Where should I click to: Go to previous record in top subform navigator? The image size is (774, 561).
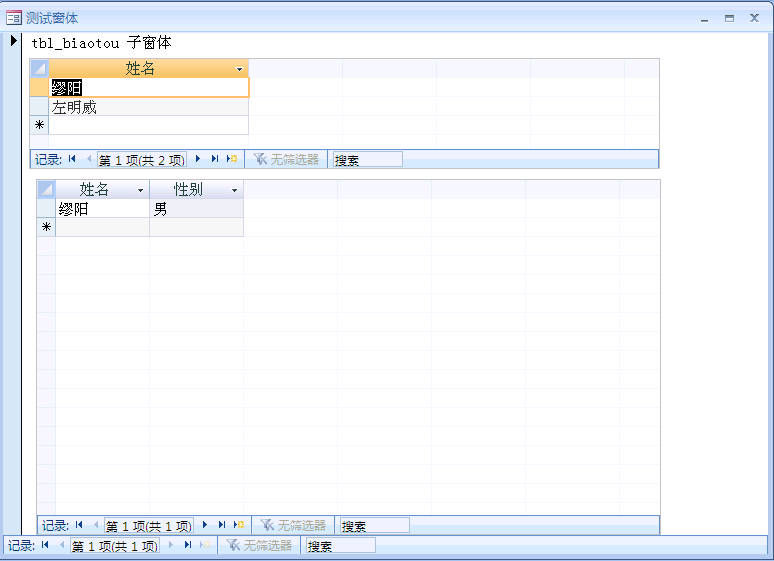[89, 159]
